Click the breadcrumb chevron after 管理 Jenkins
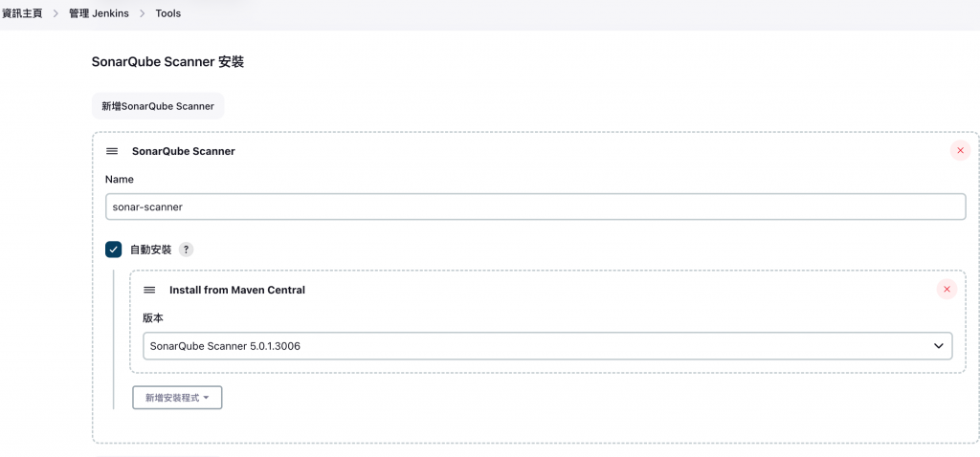Viewport: 980px width, 457px height. pyautogui.click(x=143, y=13)
